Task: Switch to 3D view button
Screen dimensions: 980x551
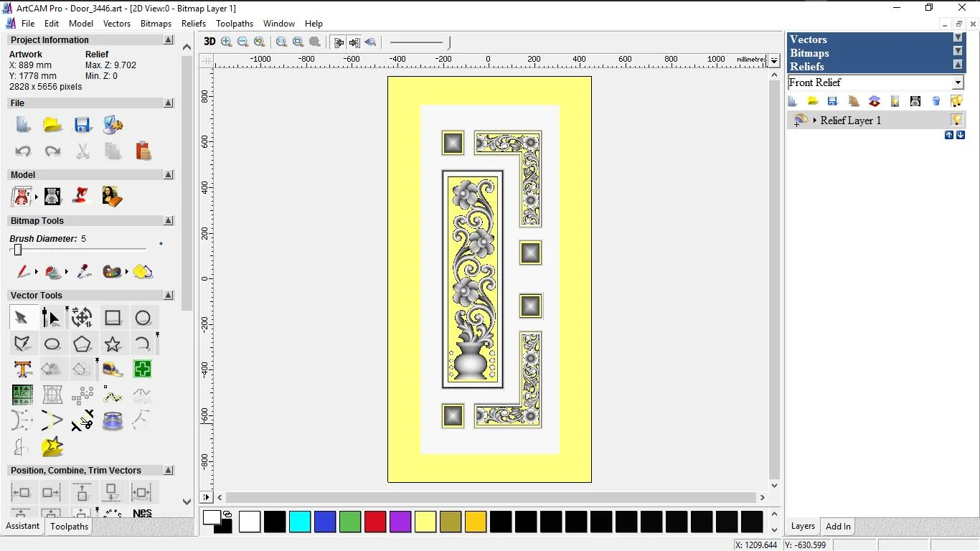Action: tap(209, 42)
